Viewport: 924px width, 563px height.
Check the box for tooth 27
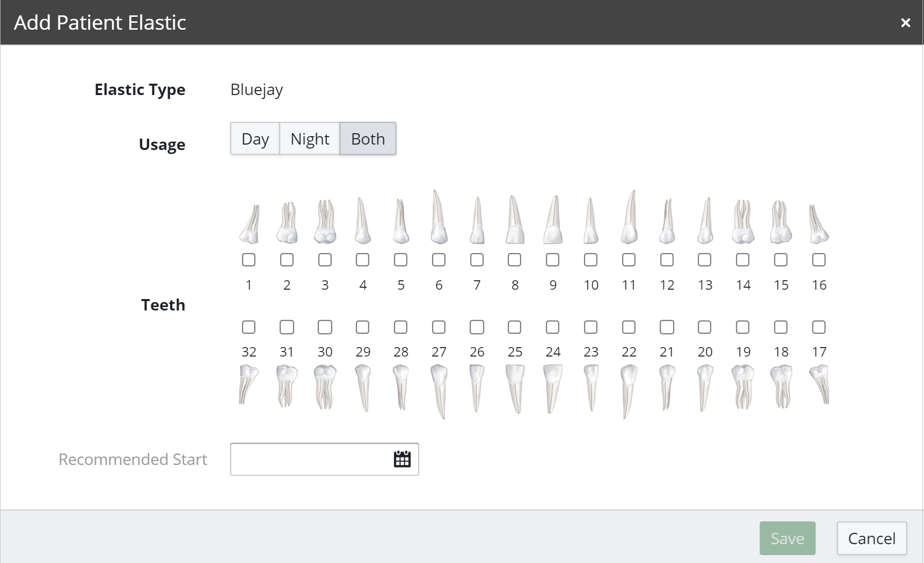tap(438, 327)
